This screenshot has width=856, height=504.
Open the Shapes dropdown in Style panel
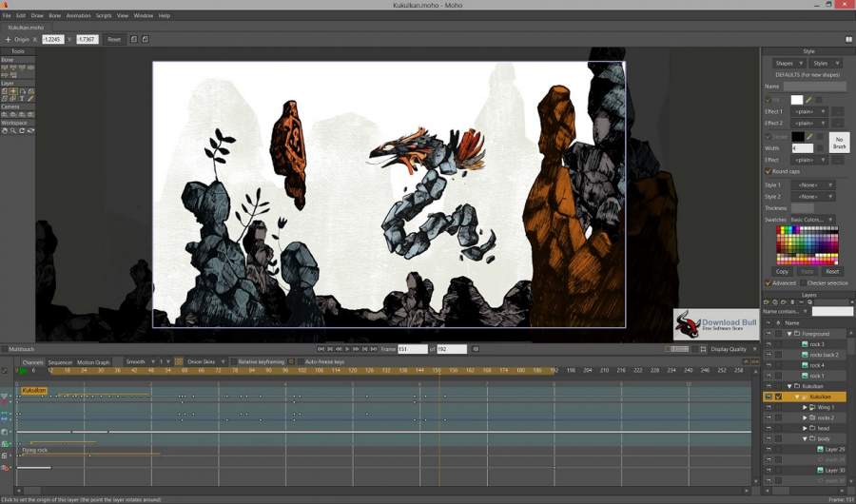pos(788,64)
